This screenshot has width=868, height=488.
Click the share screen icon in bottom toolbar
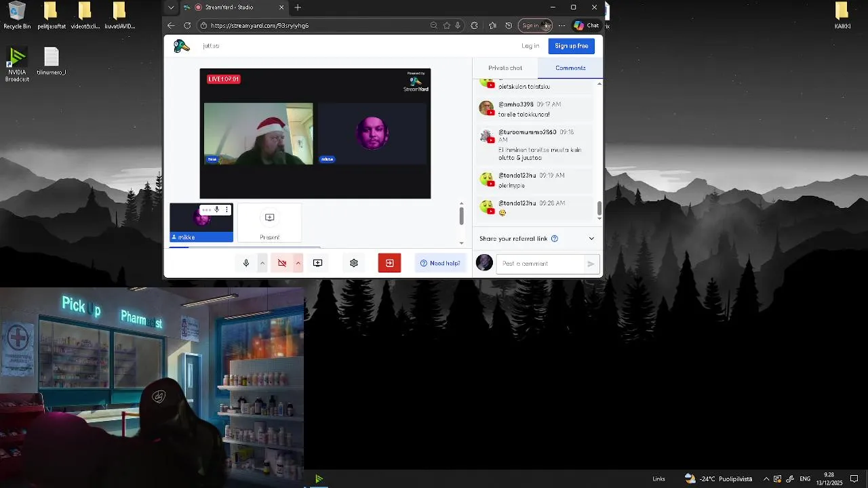318,263
